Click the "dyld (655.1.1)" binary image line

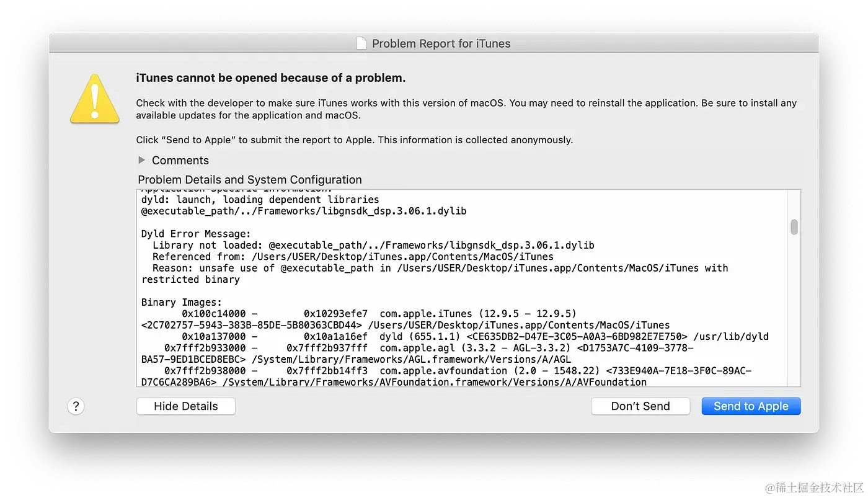[475, 336]
